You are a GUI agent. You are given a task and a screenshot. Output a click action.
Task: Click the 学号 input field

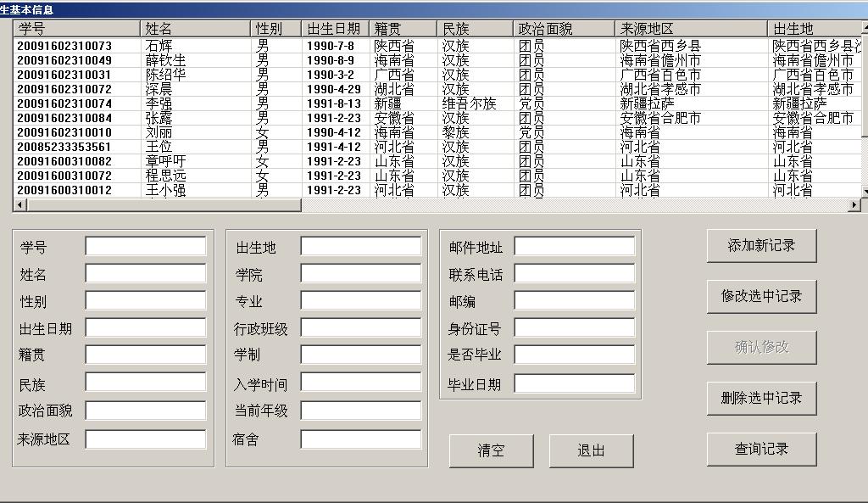pyautogui.click(x=146, y=247)
